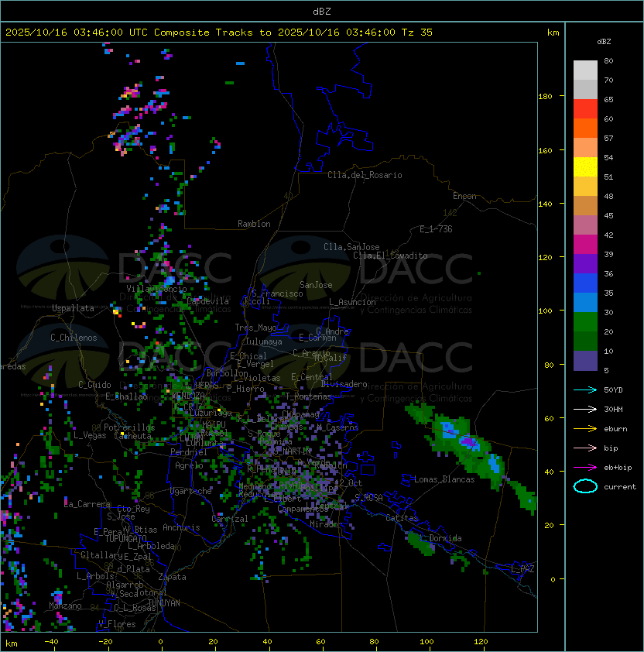Click the magenta eb+bip arrow in legend

(585, 468)
